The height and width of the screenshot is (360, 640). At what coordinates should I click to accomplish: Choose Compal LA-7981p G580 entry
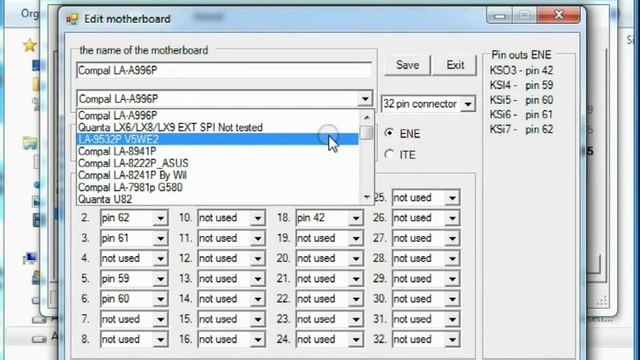click(218, 187)
